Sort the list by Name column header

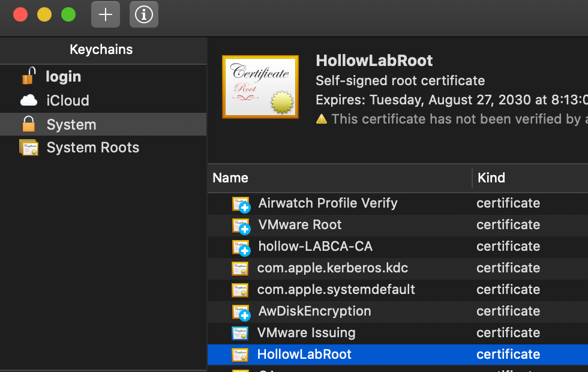point(230,178)
